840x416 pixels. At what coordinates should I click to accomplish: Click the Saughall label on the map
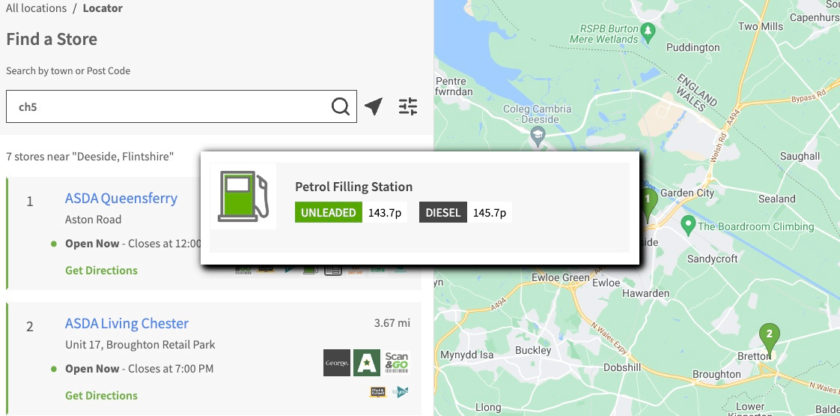click(800, 156)
